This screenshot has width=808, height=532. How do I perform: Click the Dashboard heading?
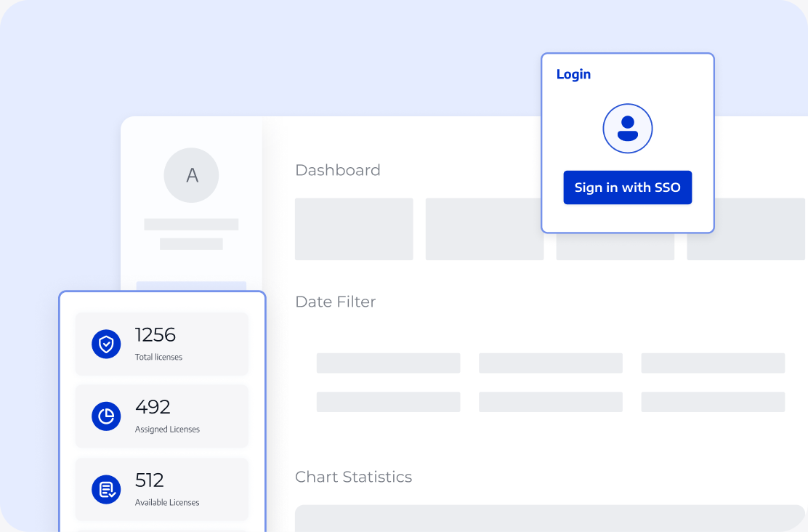click(x=338, y=170)
